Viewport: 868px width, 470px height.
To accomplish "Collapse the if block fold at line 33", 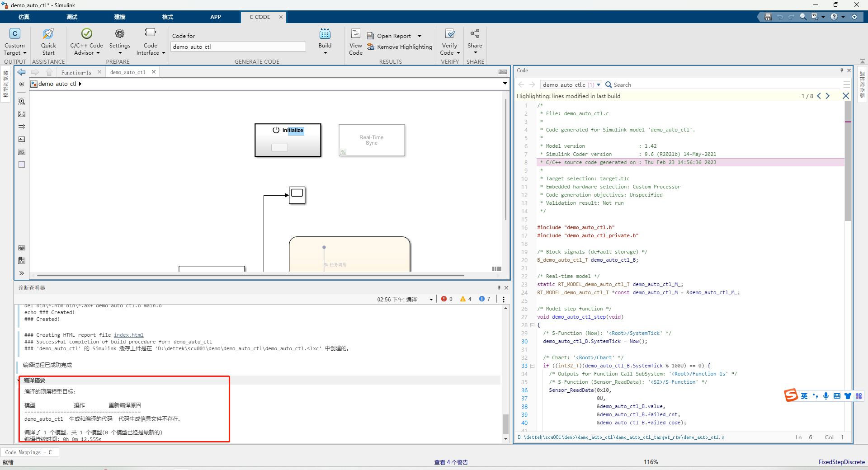I will [532, 366].
